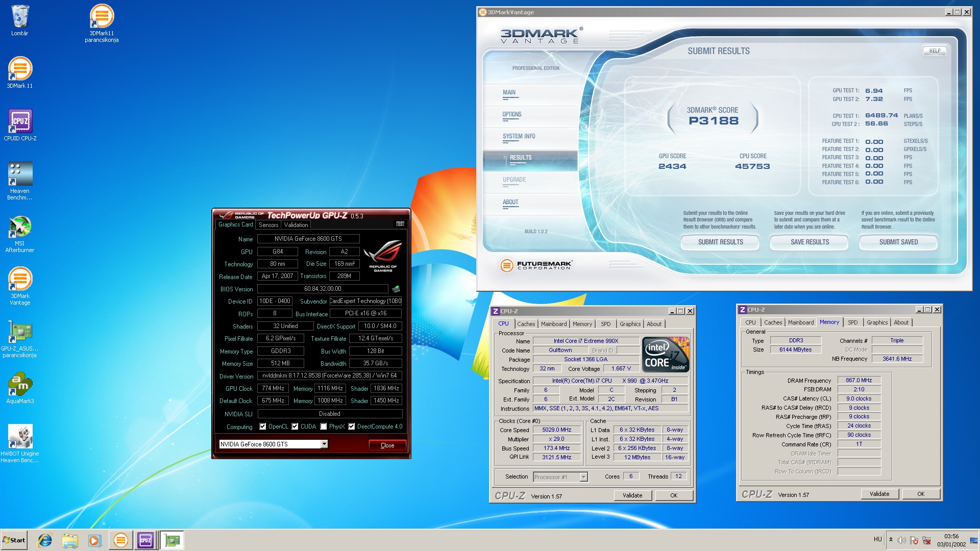This screenshot has height=551, width=980.
Task: Click the HELP button in 3DMark Vantage
Action: [935, 51]
